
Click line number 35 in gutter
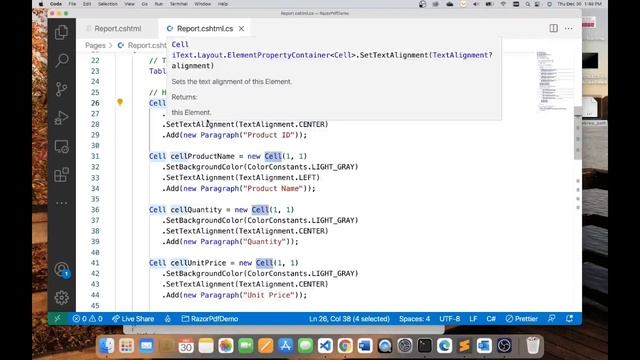coord(95,199)
